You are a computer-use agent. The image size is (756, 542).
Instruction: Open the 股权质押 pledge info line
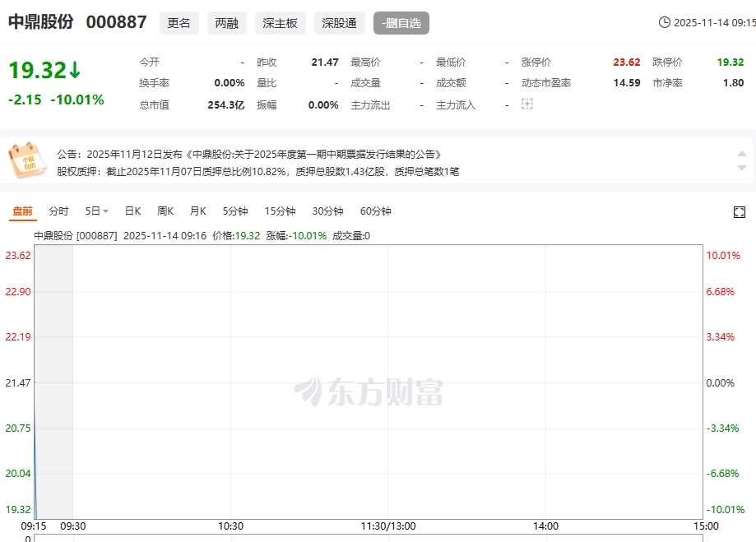tap(258, 172)
